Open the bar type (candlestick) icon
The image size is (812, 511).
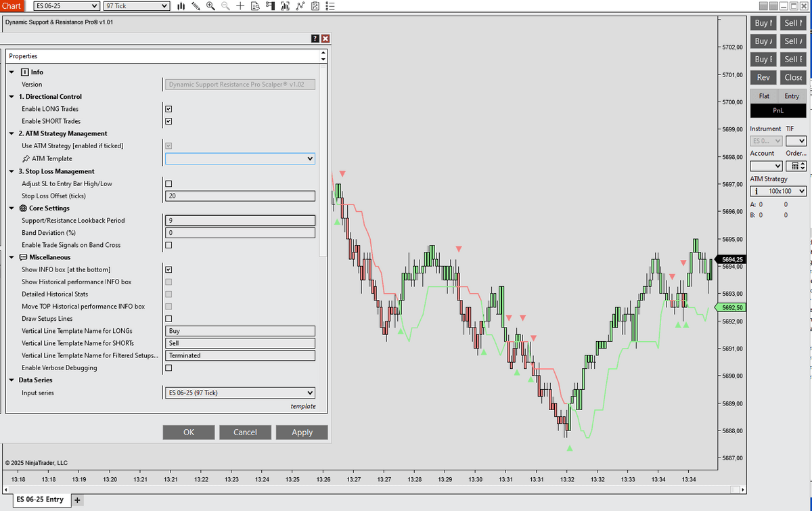(181, 6)
